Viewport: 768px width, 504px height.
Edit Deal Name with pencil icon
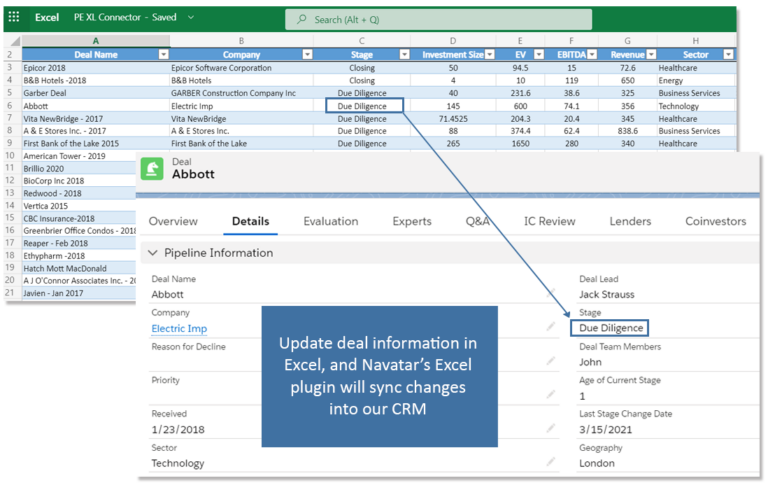tap(551, 293)
